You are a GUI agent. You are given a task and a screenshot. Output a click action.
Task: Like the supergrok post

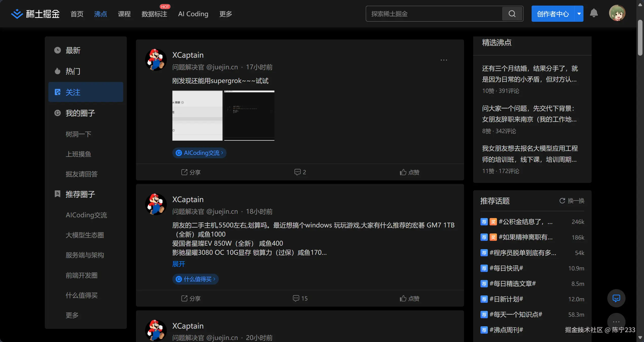[409, 172]
